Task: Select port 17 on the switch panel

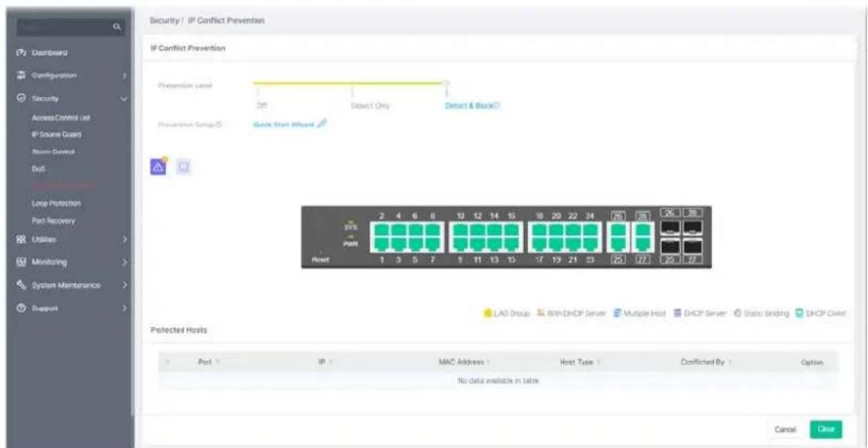Action: coord(540,243)
